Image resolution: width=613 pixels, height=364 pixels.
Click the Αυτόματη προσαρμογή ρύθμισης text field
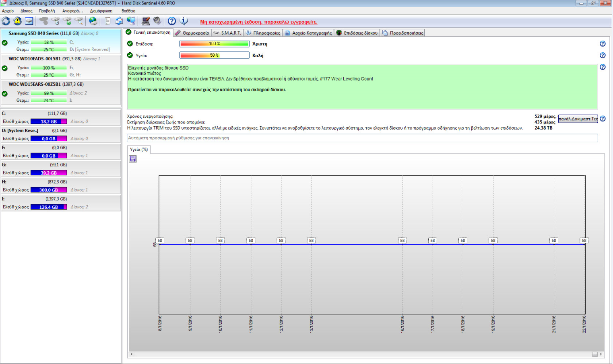pyautogui.click(x=362, y=138)
